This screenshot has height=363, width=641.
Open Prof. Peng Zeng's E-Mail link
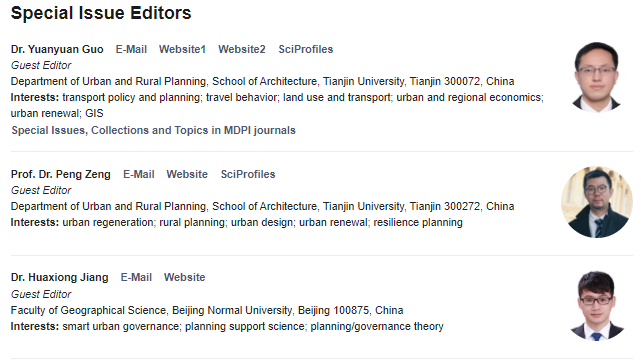tap(139, 174)
